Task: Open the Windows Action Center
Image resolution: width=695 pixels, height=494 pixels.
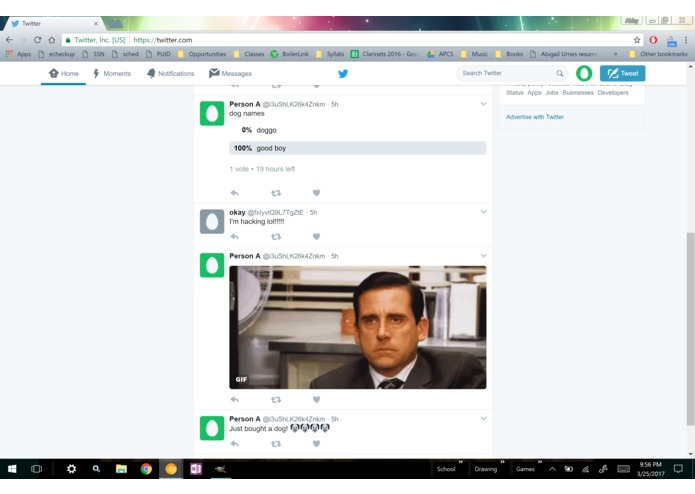Action: (678, 469)
